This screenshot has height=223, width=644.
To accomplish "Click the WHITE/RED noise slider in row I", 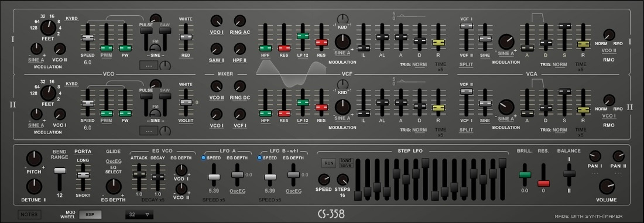I will pos(186,37).
